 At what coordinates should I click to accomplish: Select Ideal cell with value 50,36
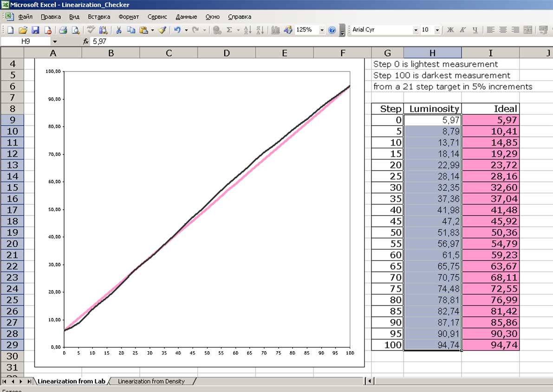(x=491, y=232)
